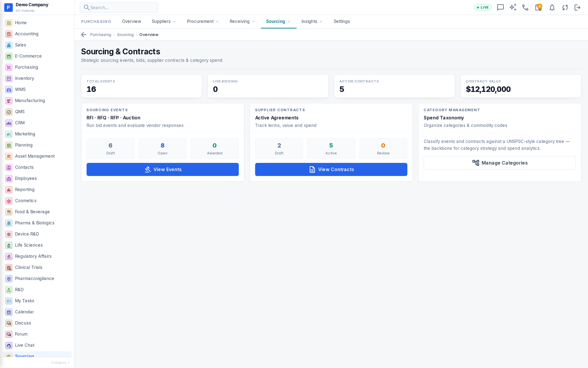Expand the Sourcing dropdown menu
Screen dimensions: 588x368
pyautogui.click(x=278, y=22)
